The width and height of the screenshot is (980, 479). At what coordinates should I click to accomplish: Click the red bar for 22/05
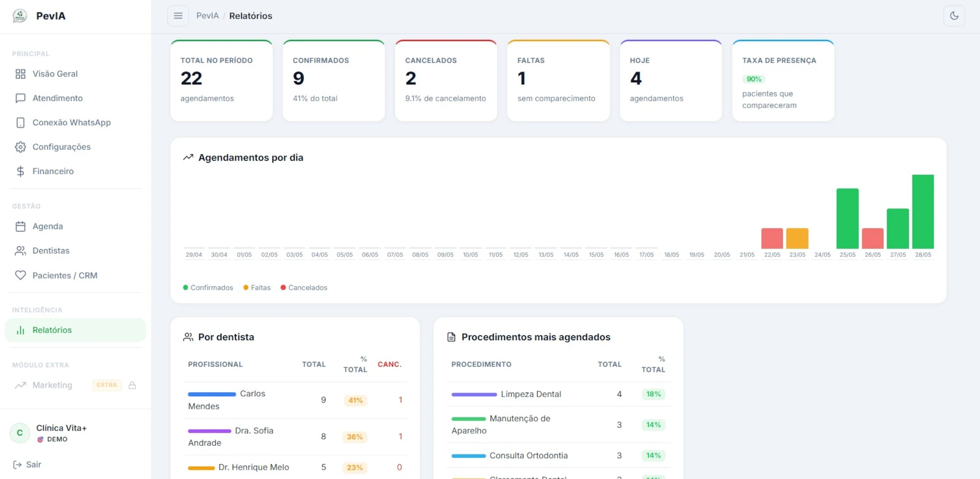tap(772, 238)
